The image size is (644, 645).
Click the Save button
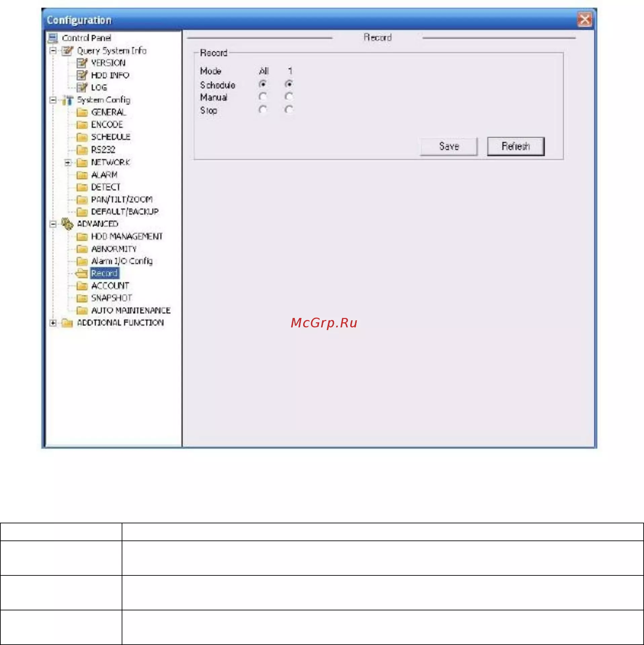pyautogui.click(x=449, y=147)
